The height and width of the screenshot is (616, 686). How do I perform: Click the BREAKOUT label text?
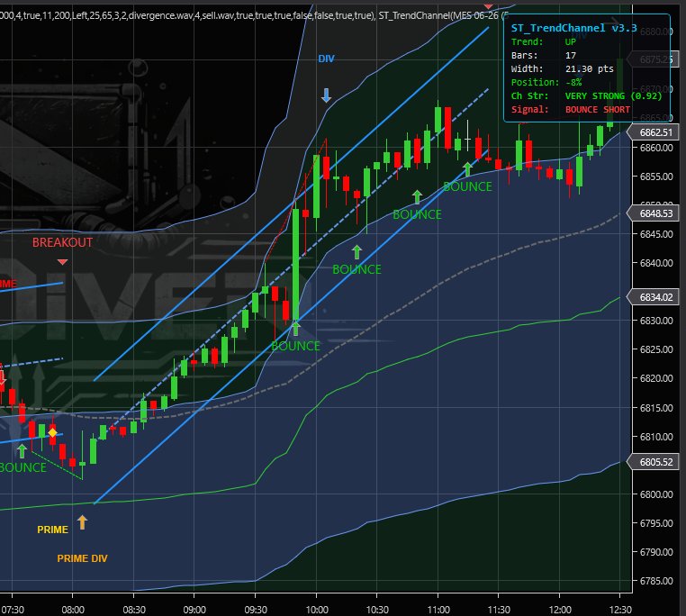[62, 242]
